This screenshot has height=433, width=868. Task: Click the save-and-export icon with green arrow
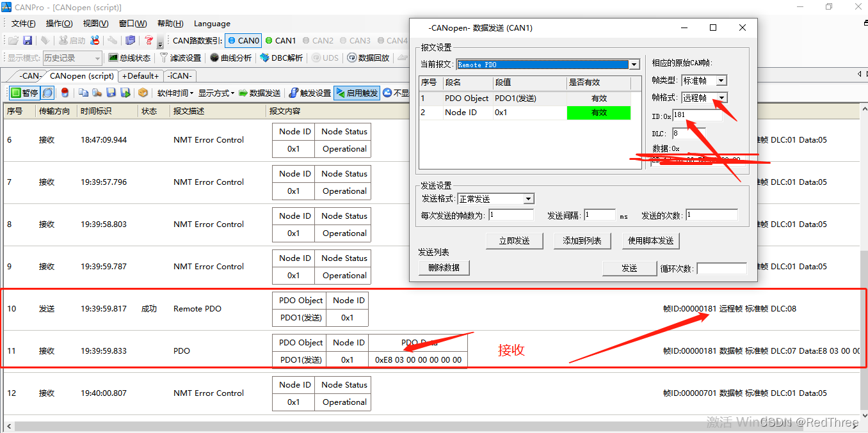[x=125, y=93]
